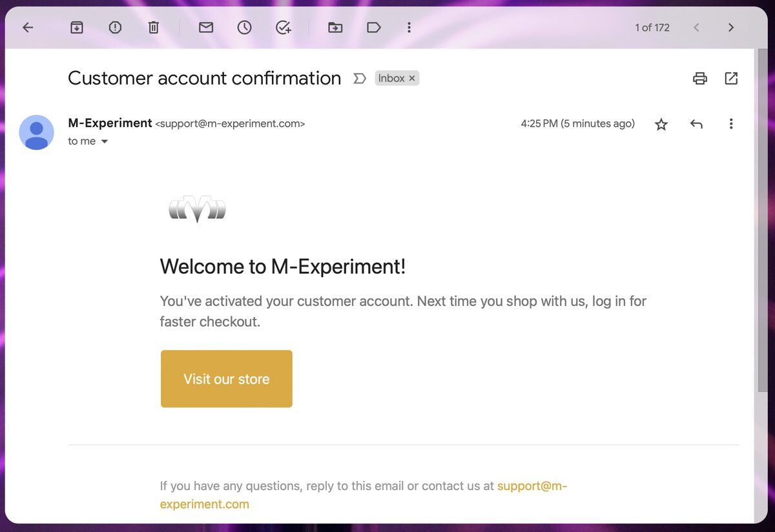Star this email
This screenshot has width=775, height=532.
[x=661, y=123]
